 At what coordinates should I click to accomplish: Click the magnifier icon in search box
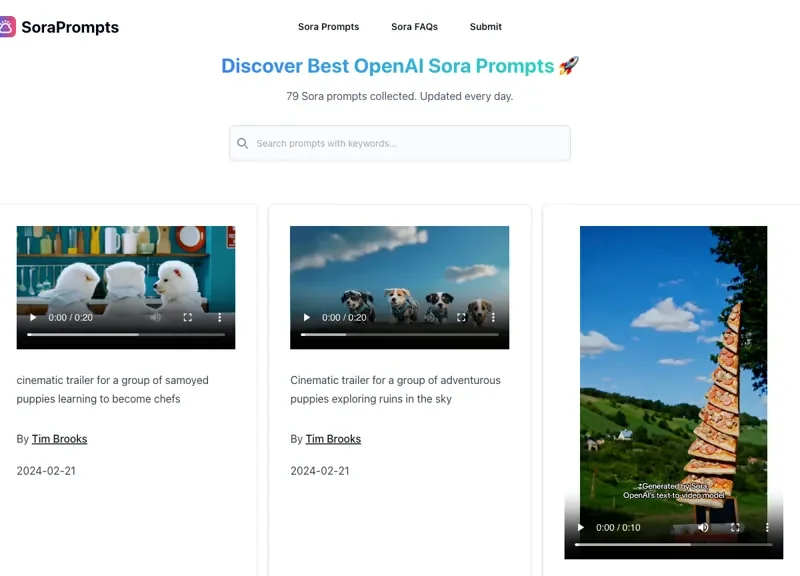tap(243, 143)
